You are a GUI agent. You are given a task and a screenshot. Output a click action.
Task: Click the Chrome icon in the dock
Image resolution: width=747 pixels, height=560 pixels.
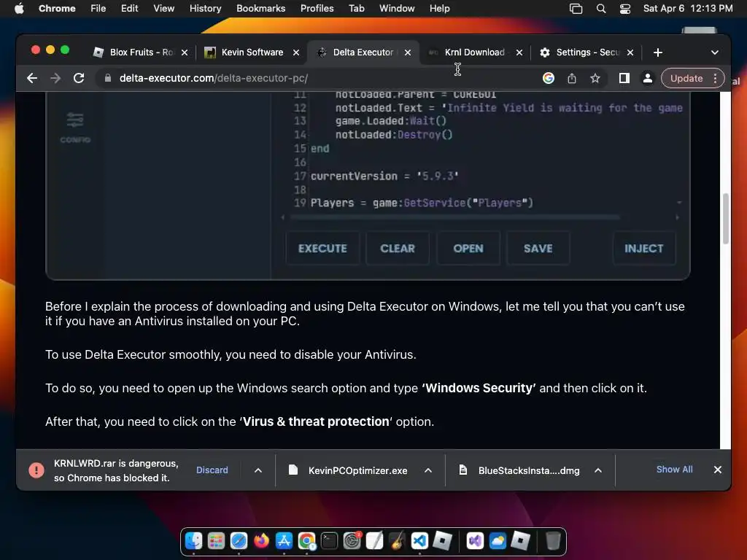[x=307, y=541]
